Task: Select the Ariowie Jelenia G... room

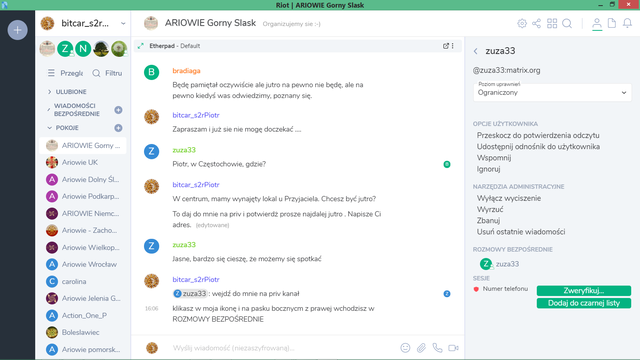Action: (83, 298)
